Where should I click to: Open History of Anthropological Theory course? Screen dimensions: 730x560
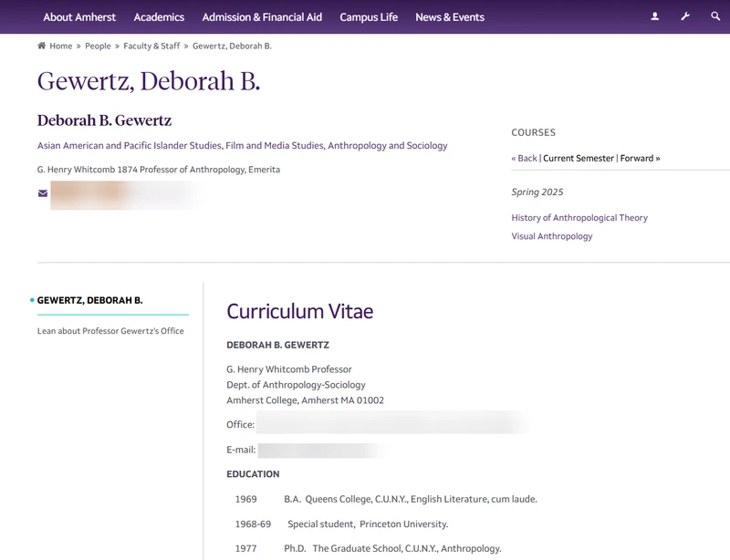tap(579, 218)
